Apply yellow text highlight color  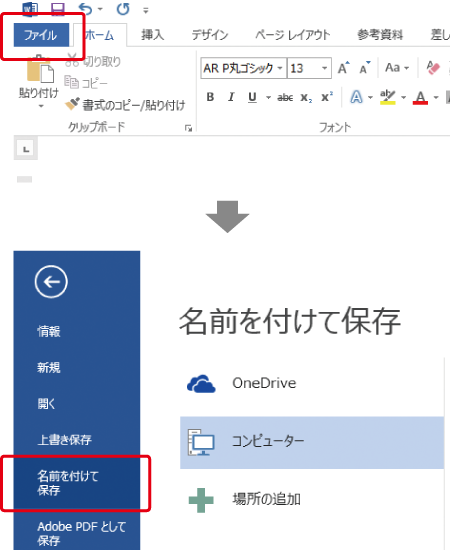click(x=388, y=97)
